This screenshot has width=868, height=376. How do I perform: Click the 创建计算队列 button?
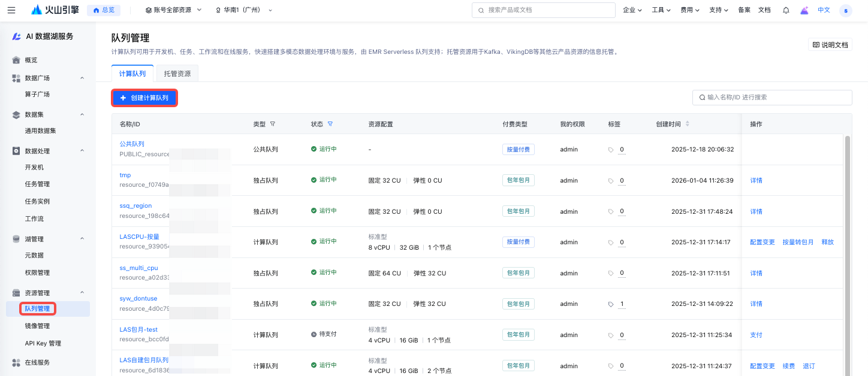(144, 98)
